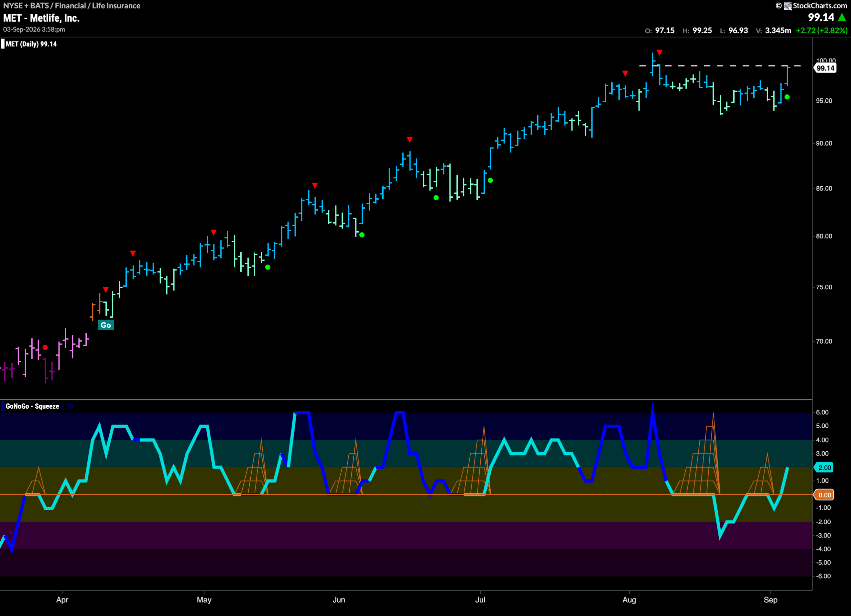
Task: Click the green dot marker in late June
Action: click(x=436, y=198)
